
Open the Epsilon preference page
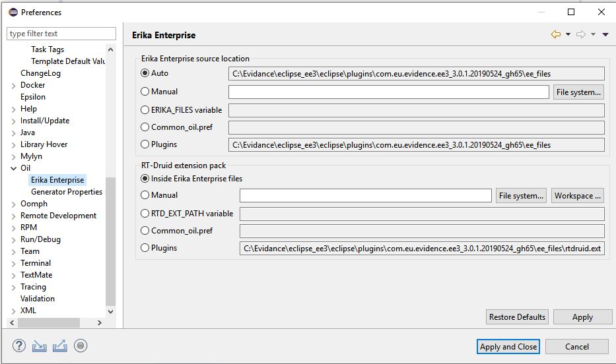pyautogui.click(x=32, y=97)
